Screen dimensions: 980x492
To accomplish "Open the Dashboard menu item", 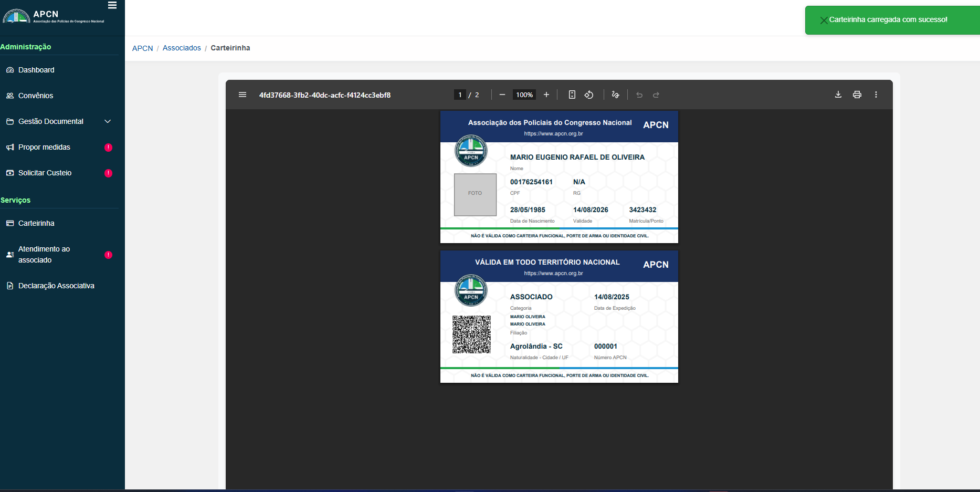I will (36, 70).
